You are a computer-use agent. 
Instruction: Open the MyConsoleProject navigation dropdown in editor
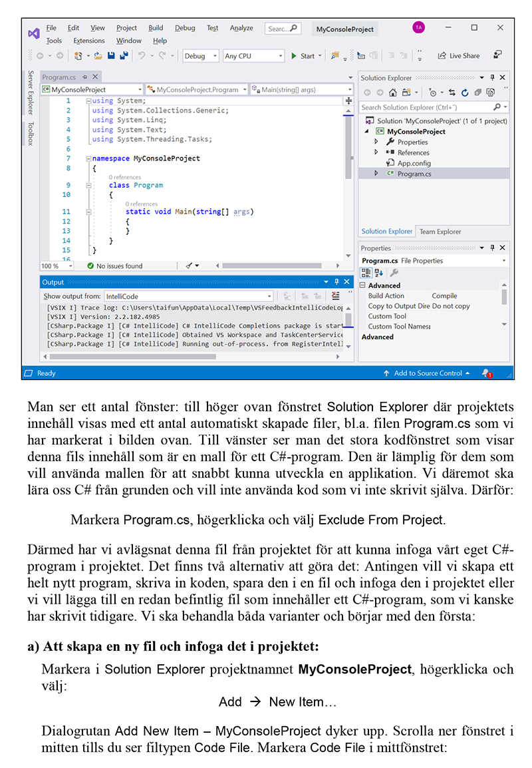pyautogui.click(x=92, y=90)
